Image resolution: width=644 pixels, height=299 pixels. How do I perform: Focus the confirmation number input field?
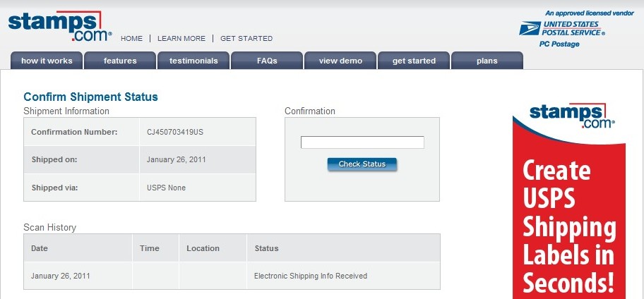[x=362, y=142]
